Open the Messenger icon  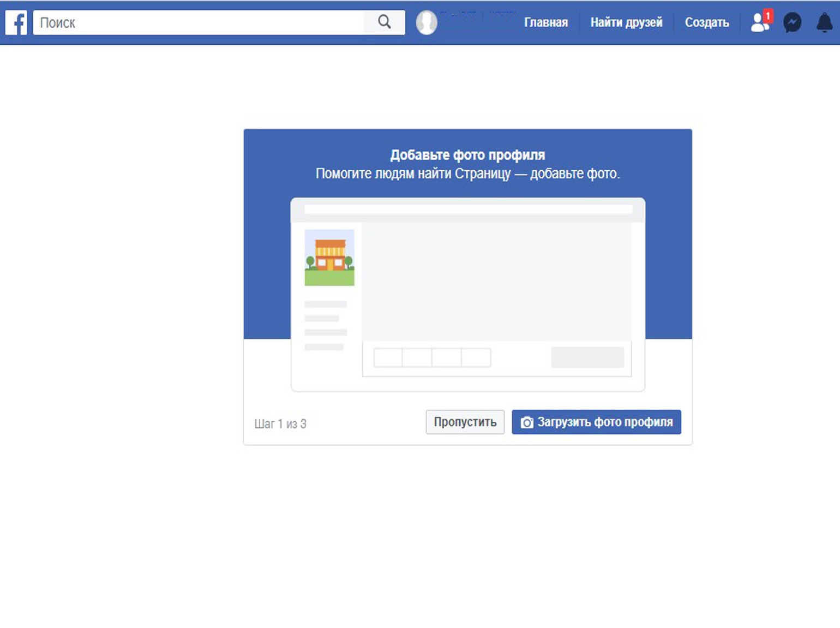point(792,23)
